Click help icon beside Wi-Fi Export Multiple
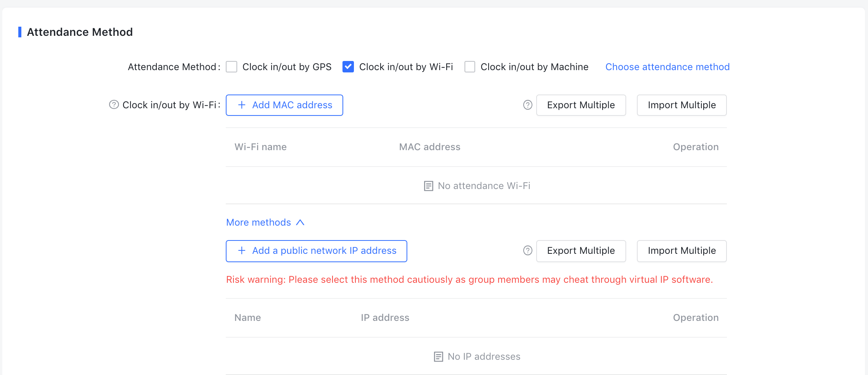Image resolution: width=868 pixels, height=375 pixels. [527, 105]
